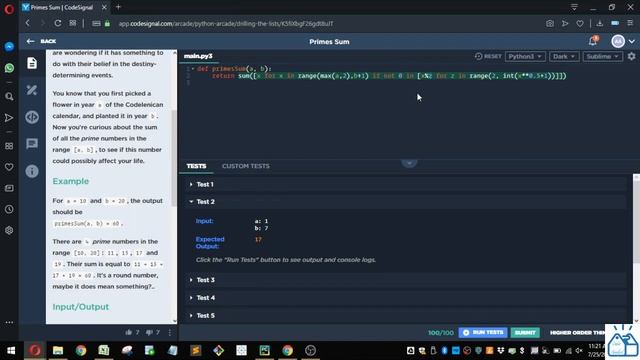
Task: Collapse Test 2
Action: [405, 202]
